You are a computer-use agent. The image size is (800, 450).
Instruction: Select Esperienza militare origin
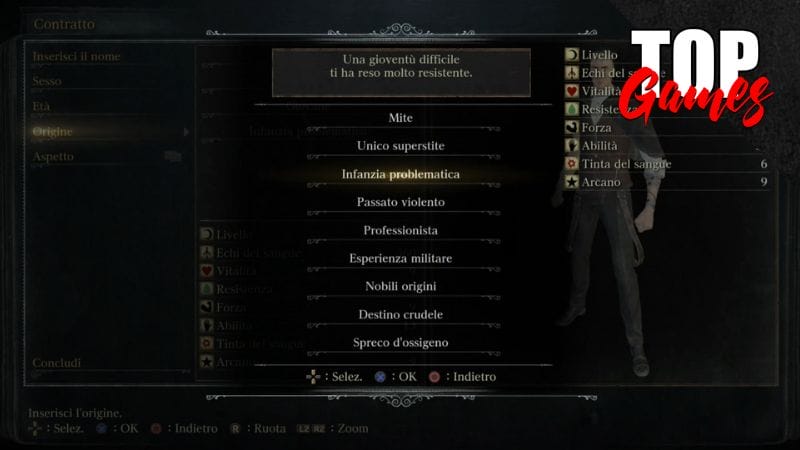click(401, 258)
